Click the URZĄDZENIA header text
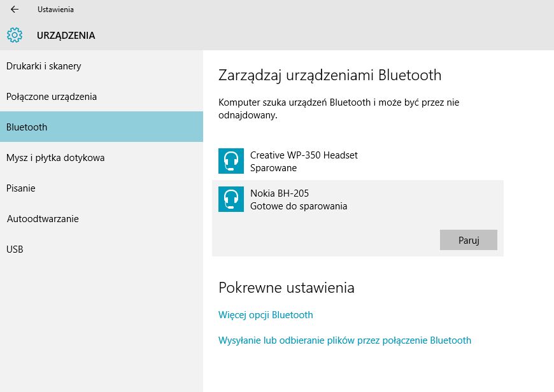Screen dimensions: 554x392 (66, 36)
